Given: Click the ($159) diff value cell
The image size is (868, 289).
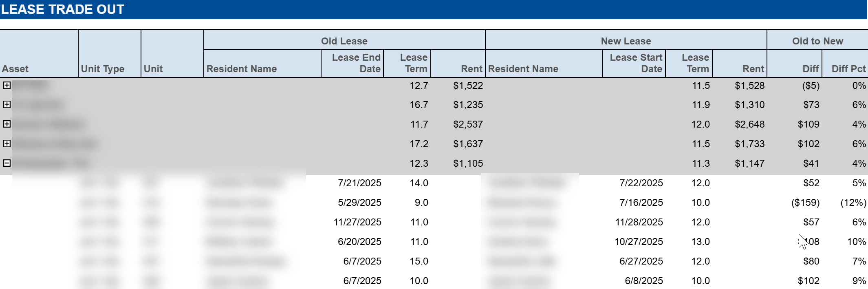Looking at the screenshot, I should point(805,203).
